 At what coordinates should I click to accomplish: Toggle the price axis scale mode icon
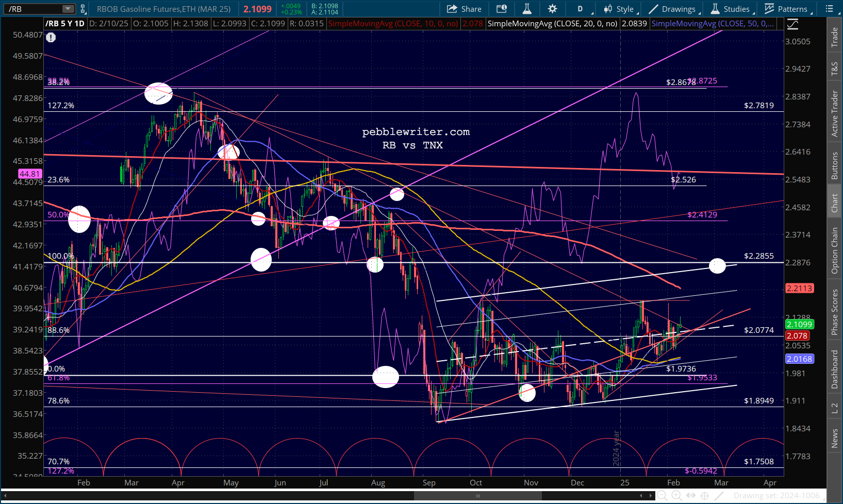coord(792,24)
